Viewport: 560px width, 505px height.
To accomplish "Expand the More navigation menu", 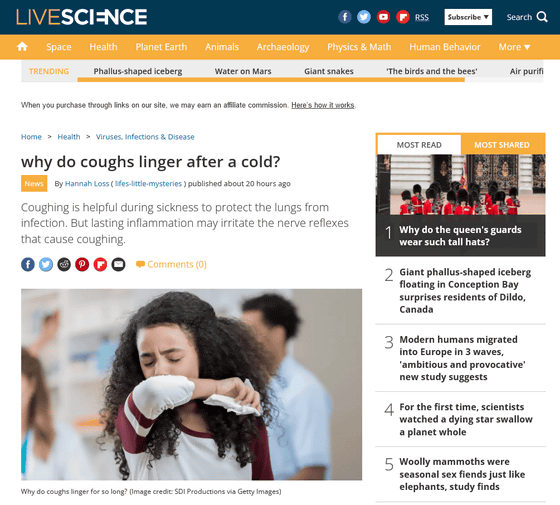I will click(x=514, y=47).
